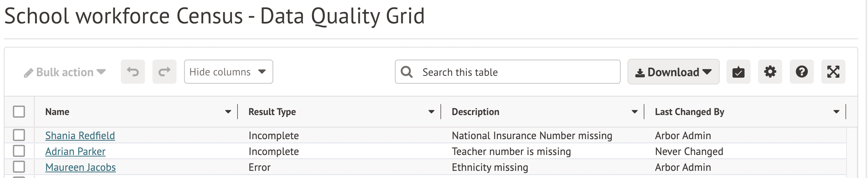Open Maureen Jacobs staff link
This screenshot has width=868, height=178.
point(81,167)
